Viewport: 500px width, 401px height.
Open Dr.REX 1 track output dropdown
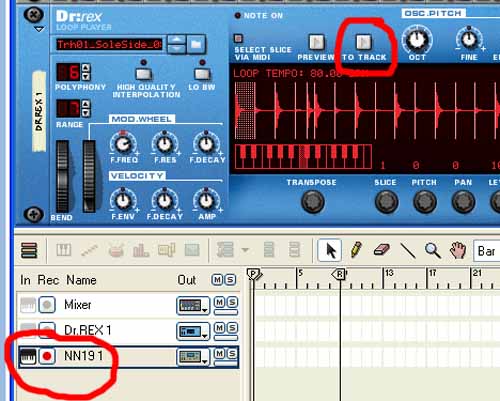[x=193, y=331]
